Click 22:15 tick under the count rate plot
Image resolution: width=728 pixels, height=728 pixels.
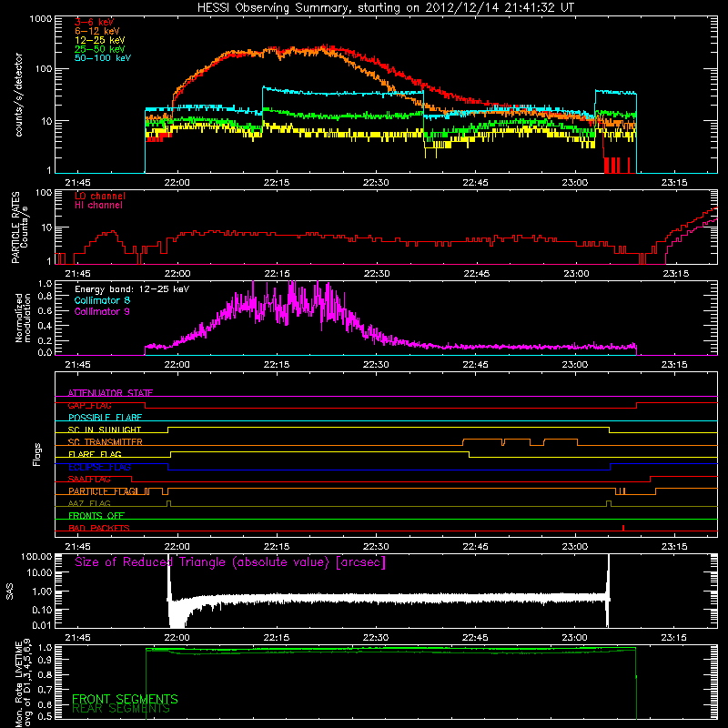click(277, 183)
